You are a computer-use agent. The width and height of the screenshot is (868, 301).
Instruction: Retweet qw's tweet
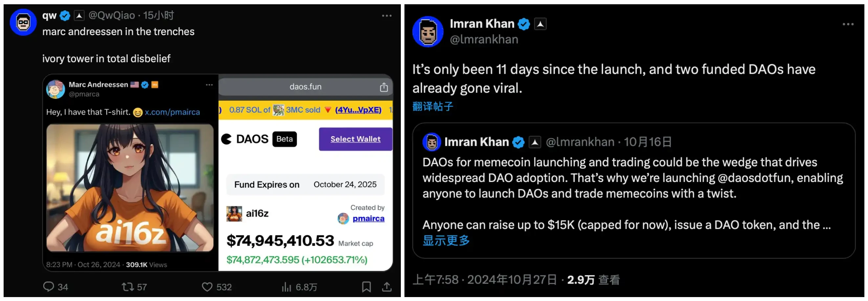coord(127,287)
